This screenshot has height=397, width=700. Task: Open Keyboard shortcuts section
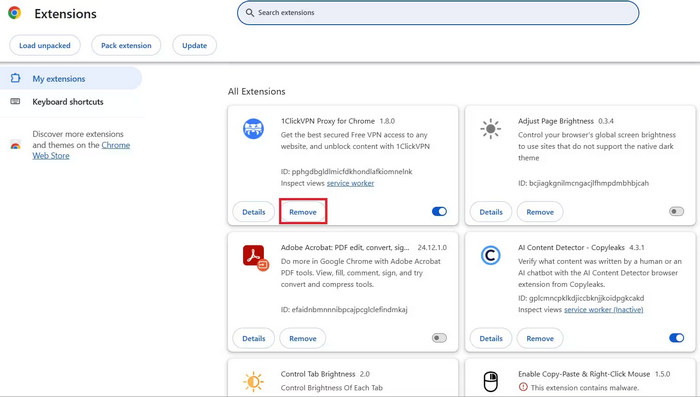[71, 102]
